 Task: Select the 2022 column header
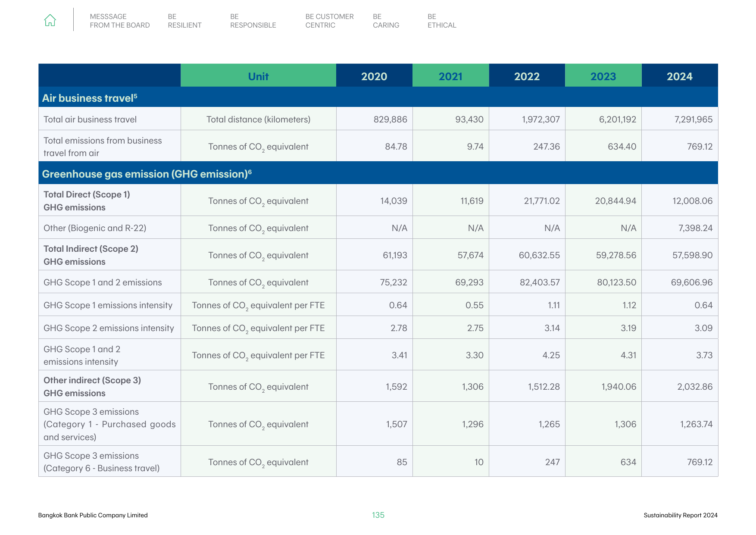(x=527, y=76)
